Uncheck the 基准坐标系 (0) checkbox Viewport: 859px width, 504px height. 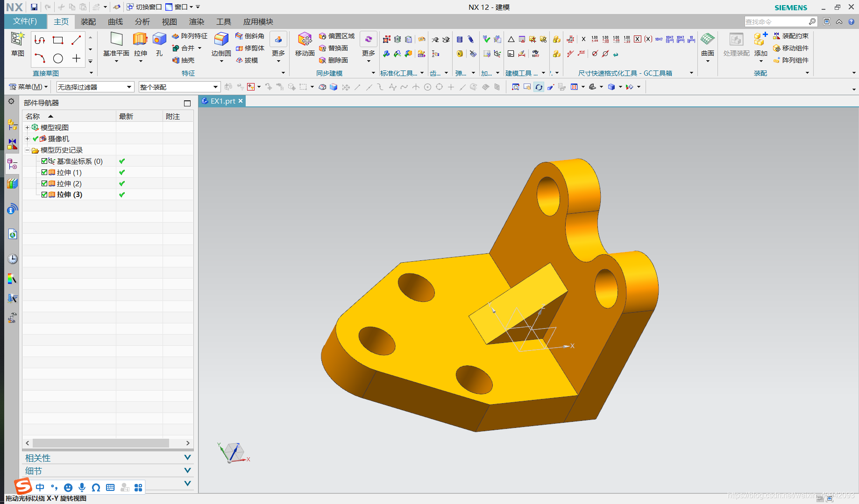click(44, 161)
